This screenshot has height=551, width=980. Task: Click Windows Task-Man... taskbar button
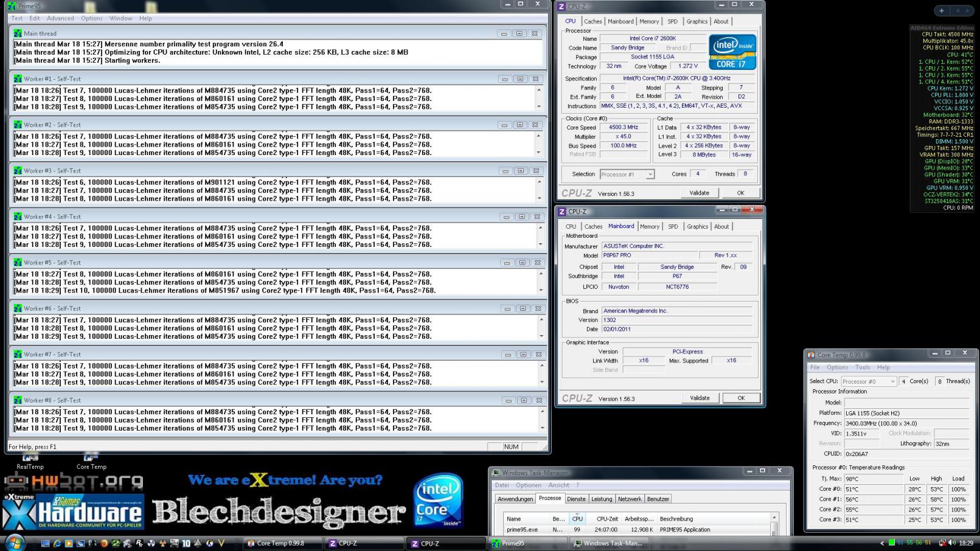[x=609, y=543]
